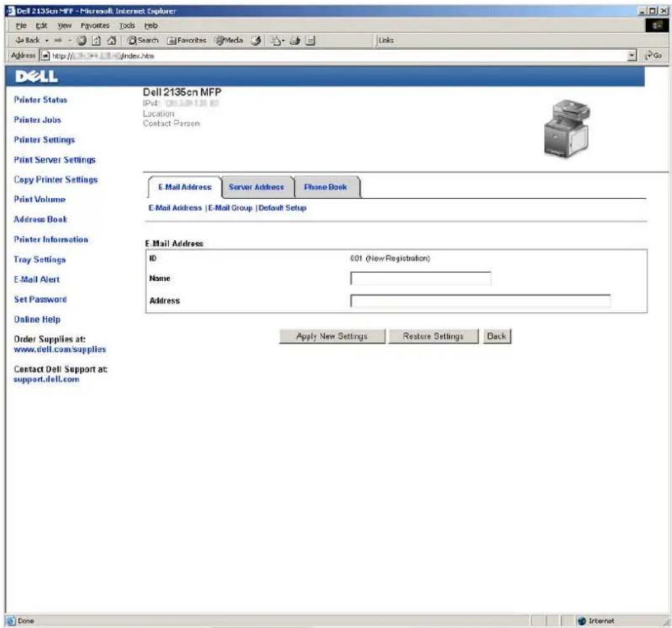
Task: Open the View menu
Action: point(65,26)
